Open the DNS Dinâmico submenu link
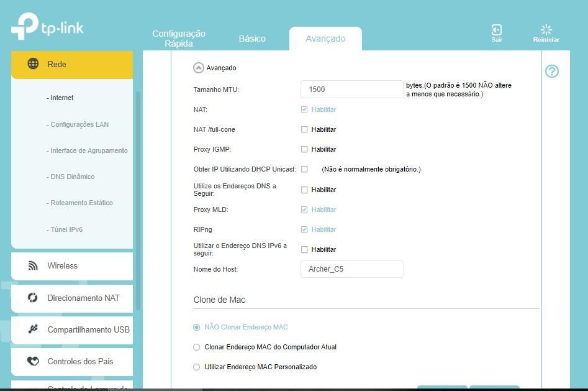 coord(72,177)
